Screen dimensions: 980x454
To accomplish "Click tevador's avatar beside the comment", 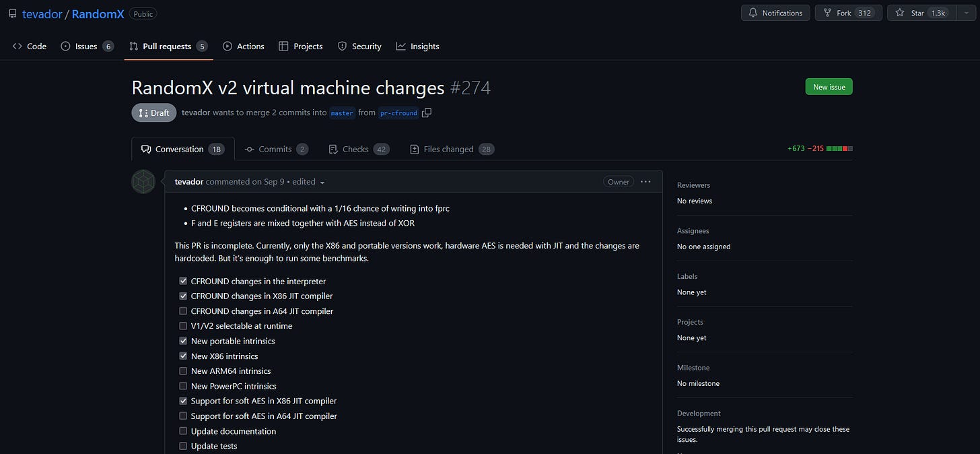I will tap(143, 182).
